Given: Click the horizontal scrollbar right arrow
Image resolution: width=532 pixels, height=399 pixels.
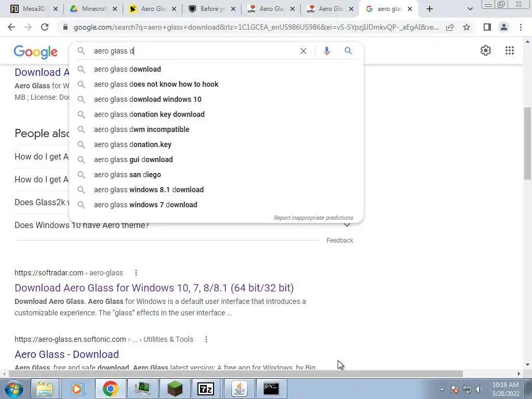Looking at the screenshot, I should 518,374.
